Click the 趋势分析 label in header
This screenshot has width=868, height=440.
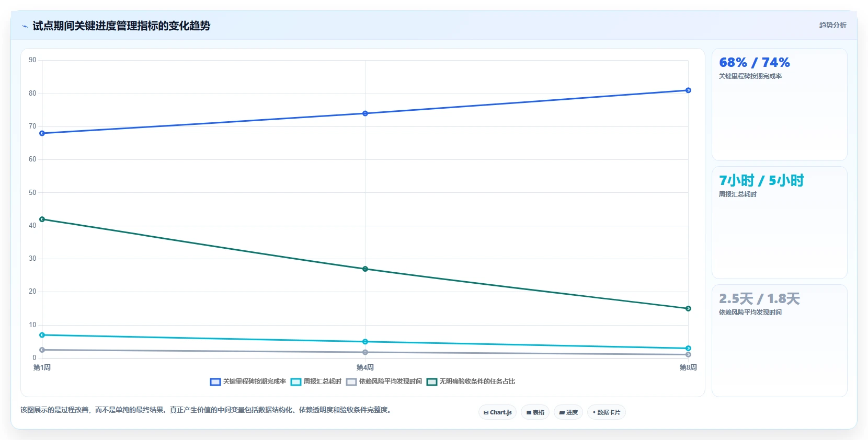(832, 25)
